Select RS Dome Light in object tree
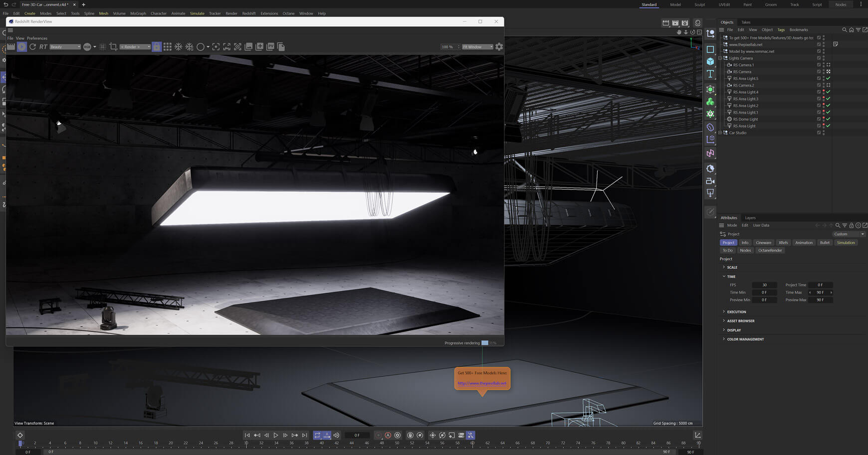Viewport: 868px width, 455px height. coord(745,119)
